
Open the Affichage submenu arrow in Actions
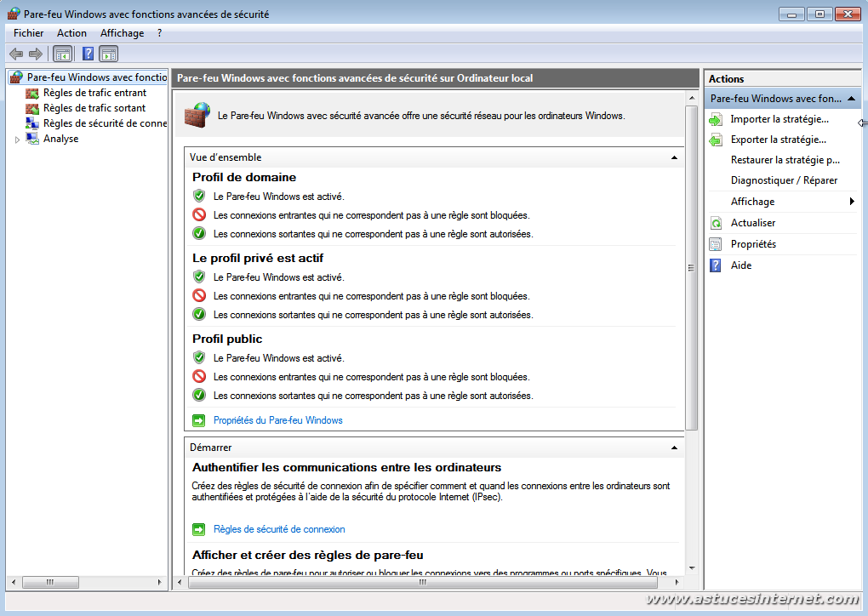tap(851, 202)
